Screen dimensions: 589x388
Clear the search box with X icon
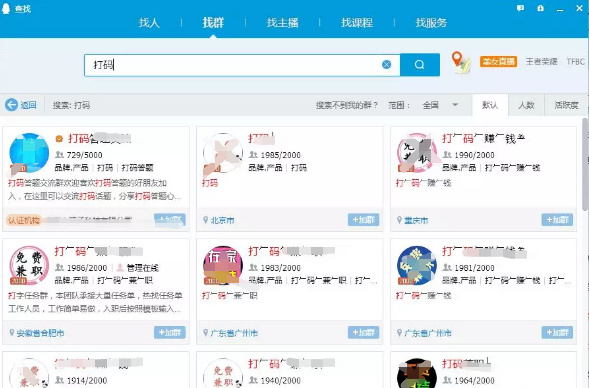coord(387,65)
